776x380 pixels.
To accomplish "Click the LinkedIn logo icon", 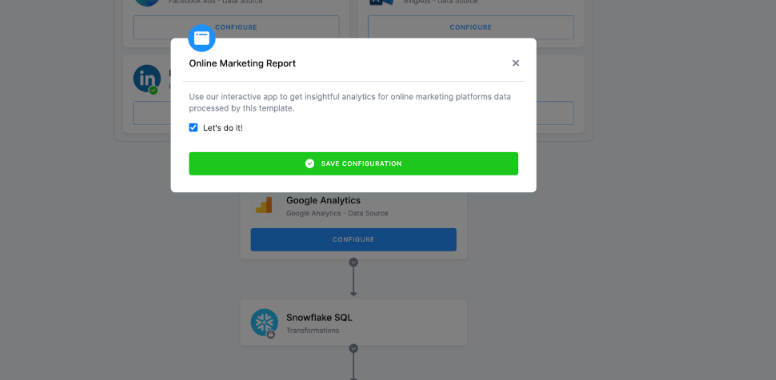I will (147, 78).
